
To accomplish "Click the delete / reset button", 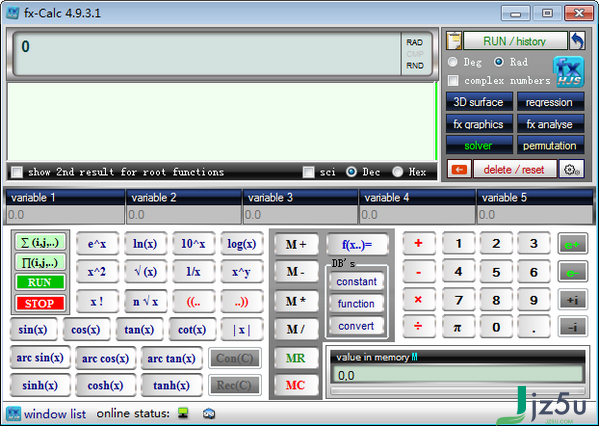I will click(x=514, y=169).
